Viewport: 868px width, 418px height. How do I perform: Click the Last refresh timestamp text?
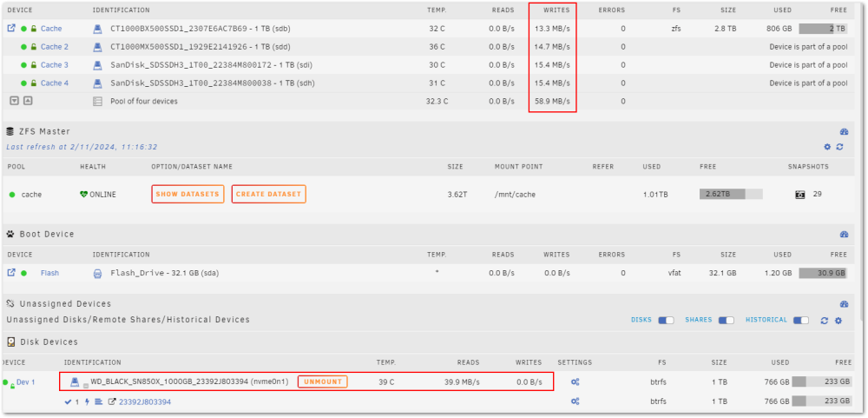pos(82,147)
